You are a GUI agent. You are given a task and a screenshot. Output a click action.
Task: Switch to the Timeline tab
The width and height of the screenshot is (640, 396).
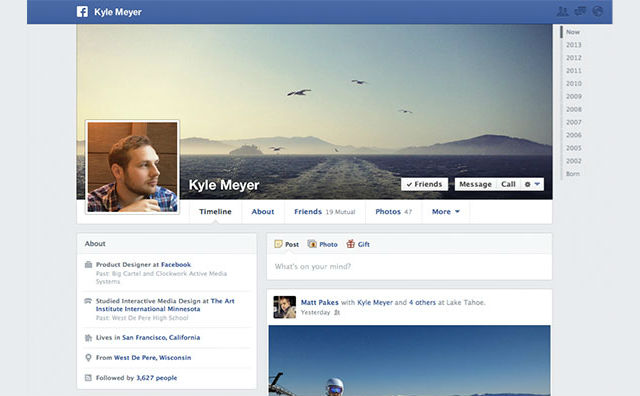click(216, 211)
